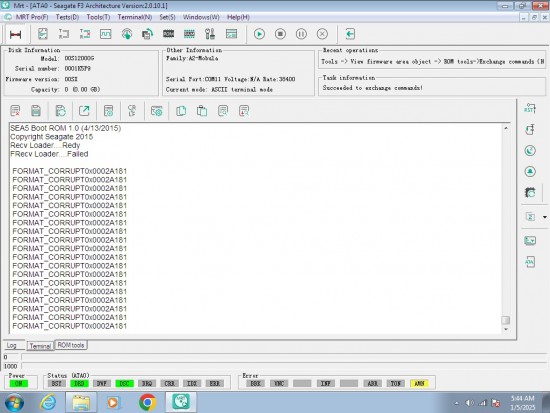Open File Explorer from taskbar
The image size is (550, 413).
coord(81,402)
